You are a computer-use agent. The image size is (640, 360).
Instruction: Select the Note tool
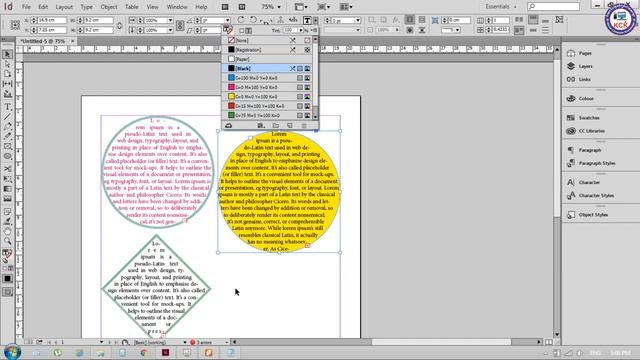pyautogui.click(x=7, y=211)
